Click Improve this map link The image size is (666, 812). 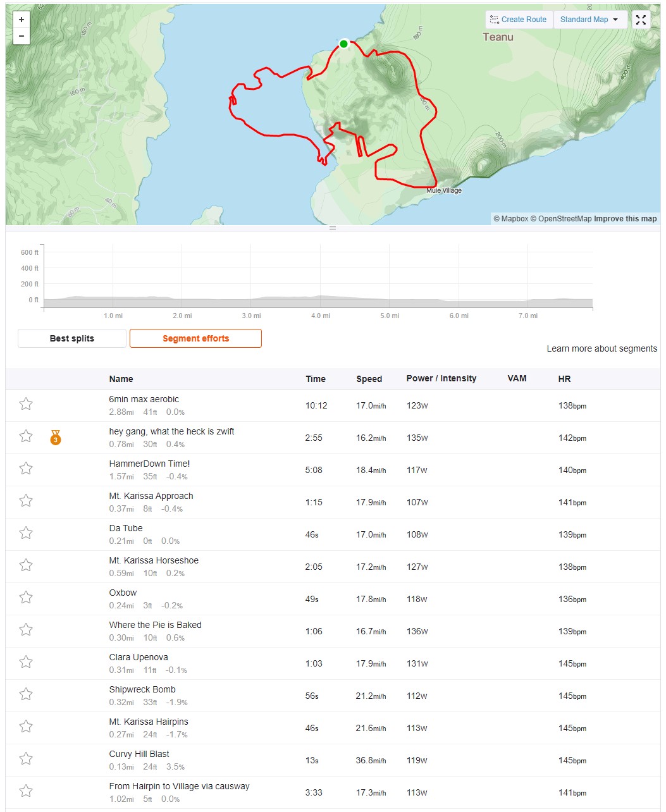tap(625, 219)
